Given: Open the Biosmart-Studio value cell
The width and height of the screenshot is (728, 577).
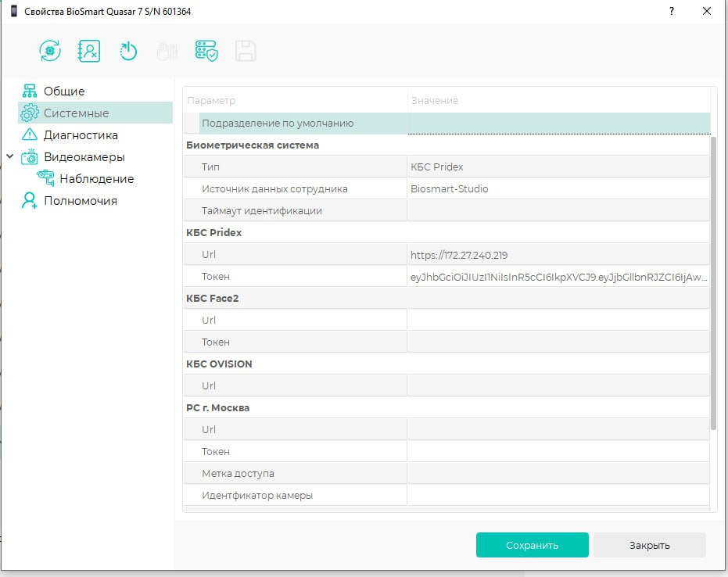Looking at the screenshot, I should [558, 189].
